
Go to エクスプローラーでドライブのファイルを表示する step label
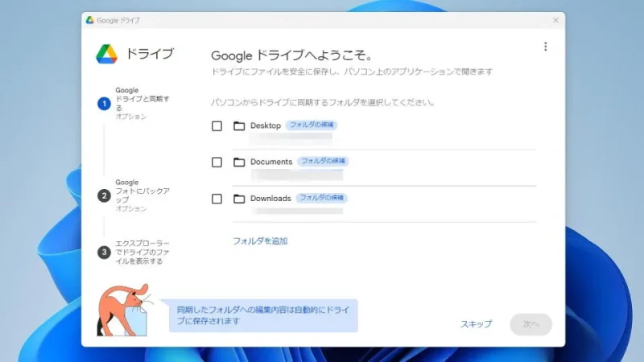tap(142, 252)
